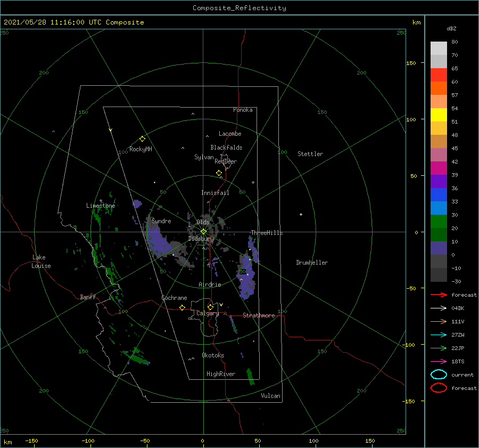Click the km unit above the vertical axis

[x=416, y=22]
